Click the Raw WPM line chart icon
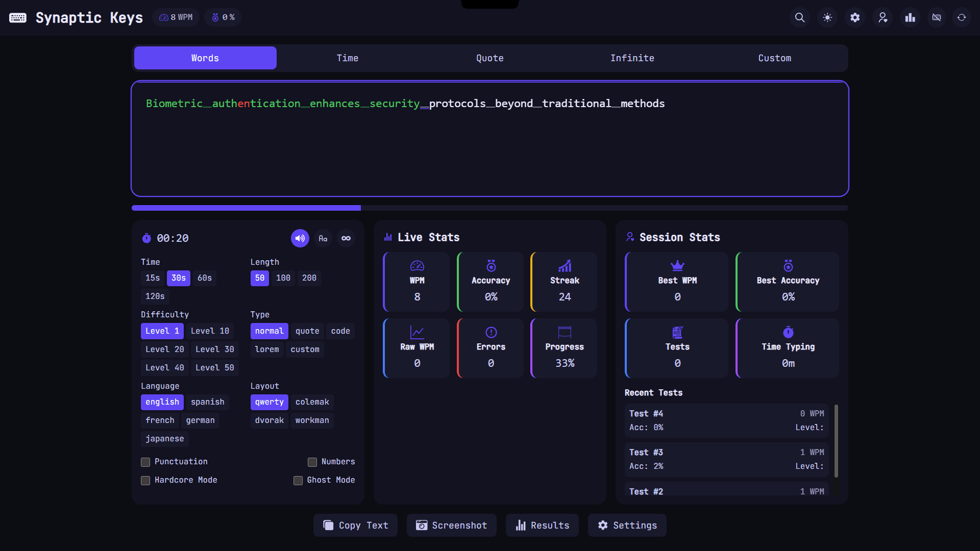The image size is (980, 551). click(417, 333)
